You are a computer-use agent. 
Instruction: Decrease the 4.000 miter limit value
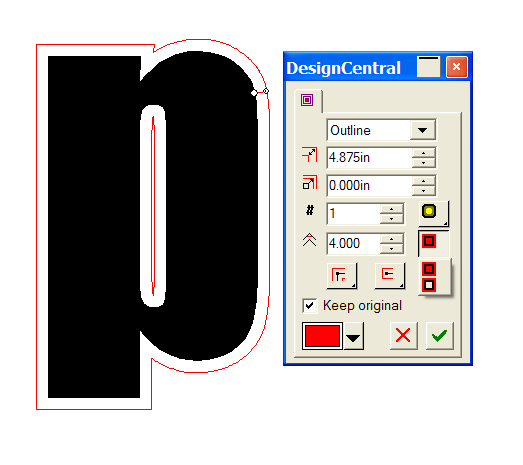[x=392, y=248]
